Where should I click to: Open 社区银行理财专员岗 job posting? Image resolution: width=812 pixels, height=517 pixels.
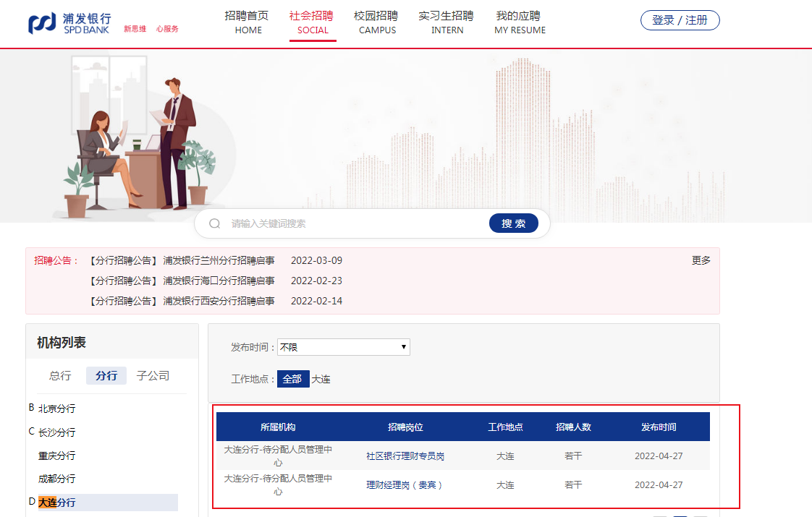click(405, 456)
